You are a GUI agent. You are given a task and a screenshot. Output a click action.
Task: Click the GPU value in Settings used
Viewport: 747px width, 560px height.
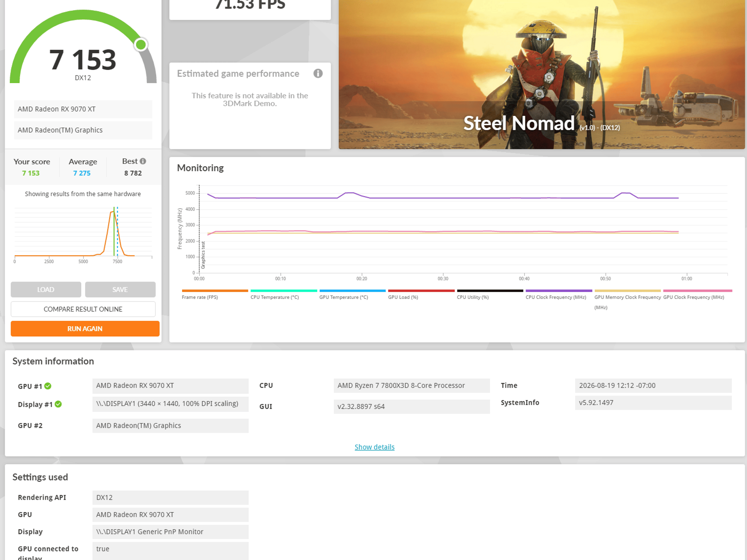coord(170,515)
